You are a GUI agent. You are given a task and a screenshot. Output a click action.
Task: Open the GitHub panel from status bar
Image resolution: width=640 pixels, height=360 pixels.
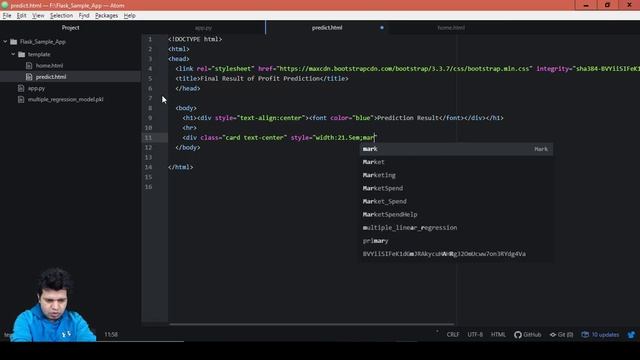[x=528, y=334]
